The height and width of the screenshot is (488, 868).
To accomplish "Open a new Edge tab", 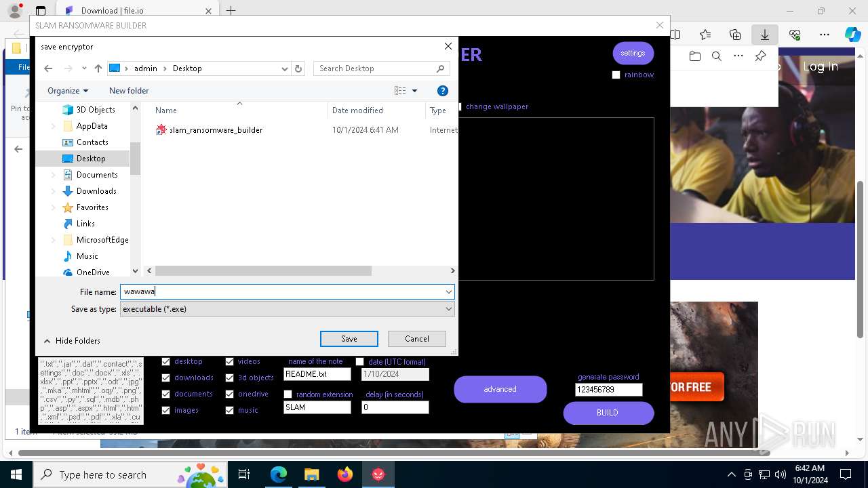I will click(231, 11).
